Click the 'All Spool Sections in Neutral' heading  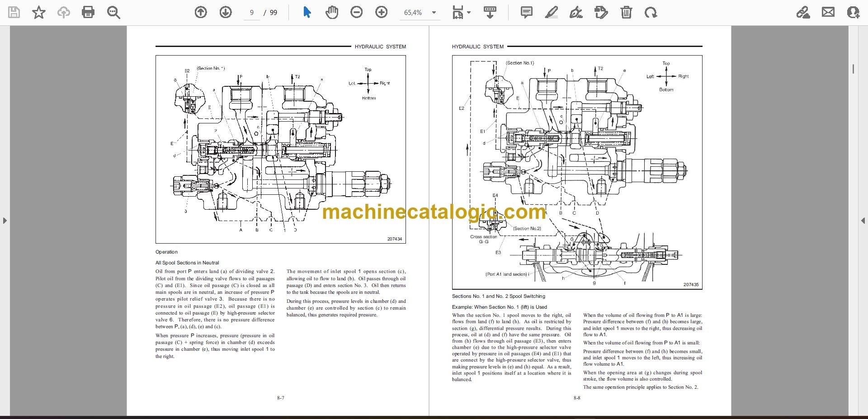point(187,263)
